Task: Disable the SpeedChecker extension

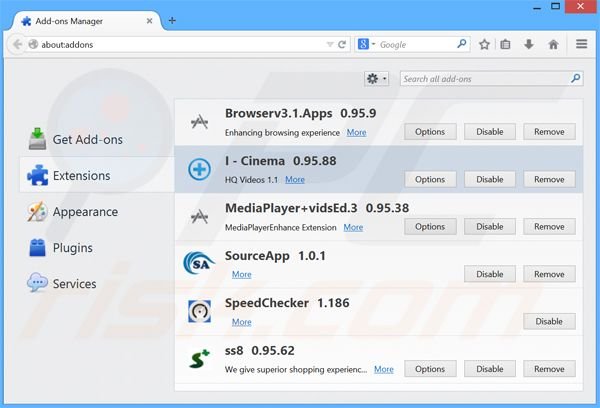Action: [x=549, y=322]
